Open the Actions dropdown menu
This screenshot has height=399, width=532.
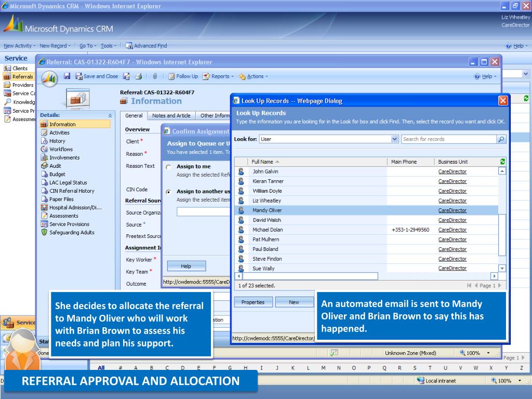(x=253, y=76)
